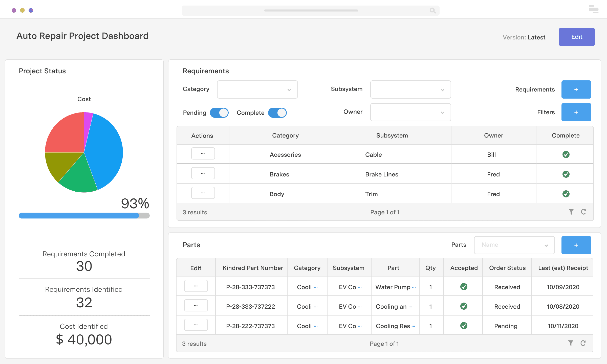The height and width of the screenshot is (364, 607).
Task: Refresh the Parts table results
Action: coord(583,343)
